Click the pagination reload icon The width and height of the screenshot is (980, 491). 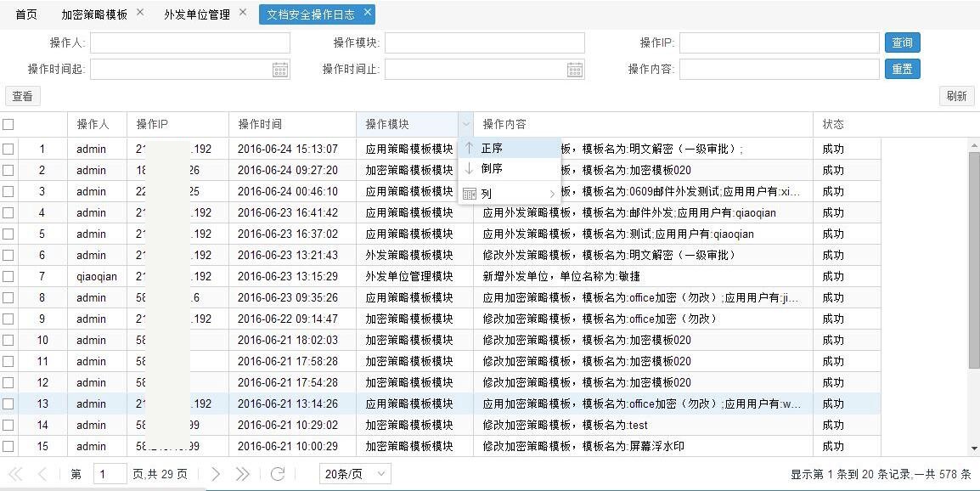(277, 474)
